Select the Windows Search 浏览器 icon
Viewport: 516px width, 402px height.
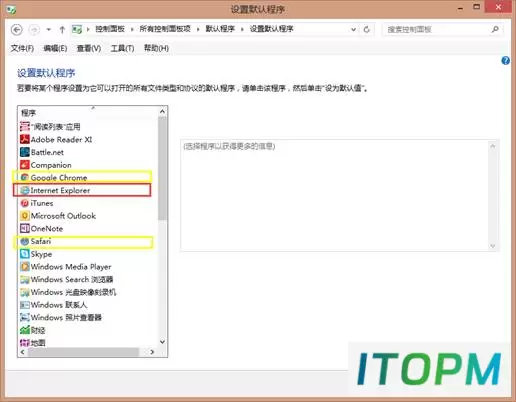pyautogui.click(x=25, y=279)
